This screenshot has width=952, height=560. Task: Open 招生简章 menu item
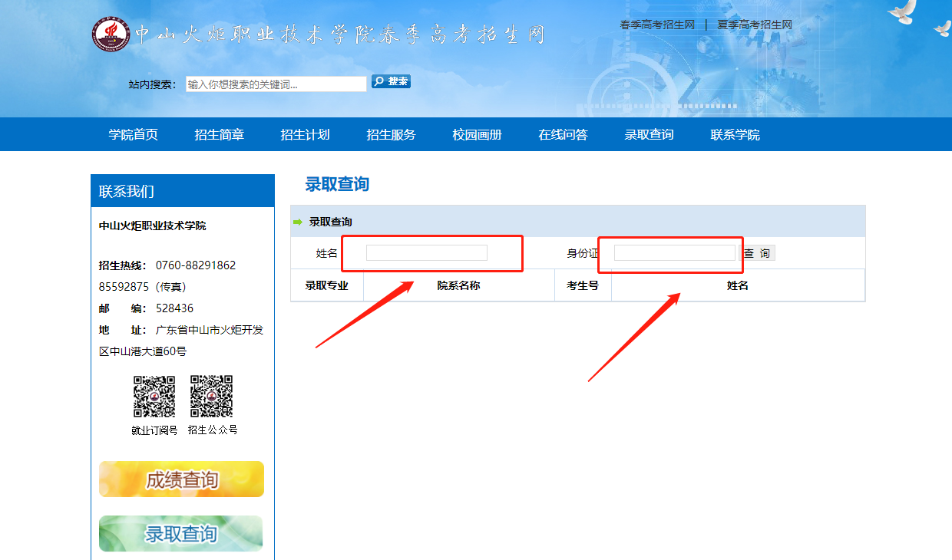click(220, 135)
